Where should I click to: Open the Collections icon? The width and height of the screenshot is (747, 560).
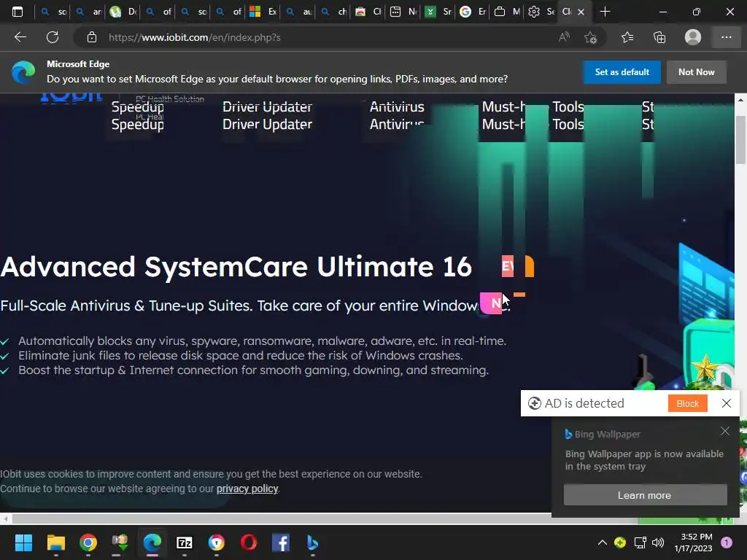(x=659, y=37)
